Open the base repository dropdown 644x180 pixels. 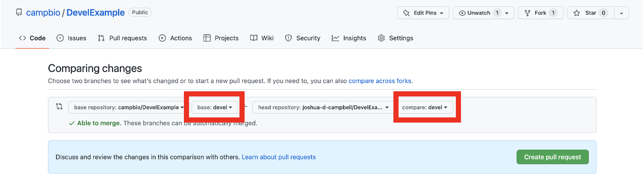[128, 107]
